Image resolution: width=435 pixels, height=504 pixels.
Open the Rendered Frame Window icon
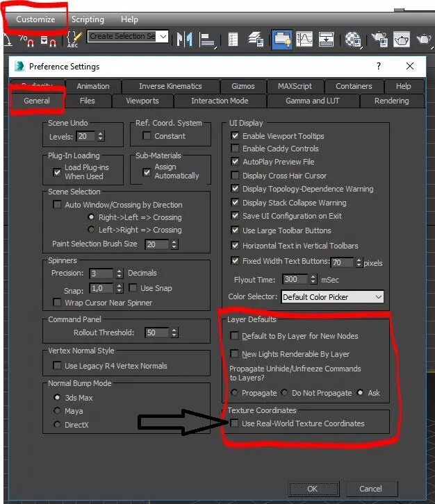tap(402, 40)
